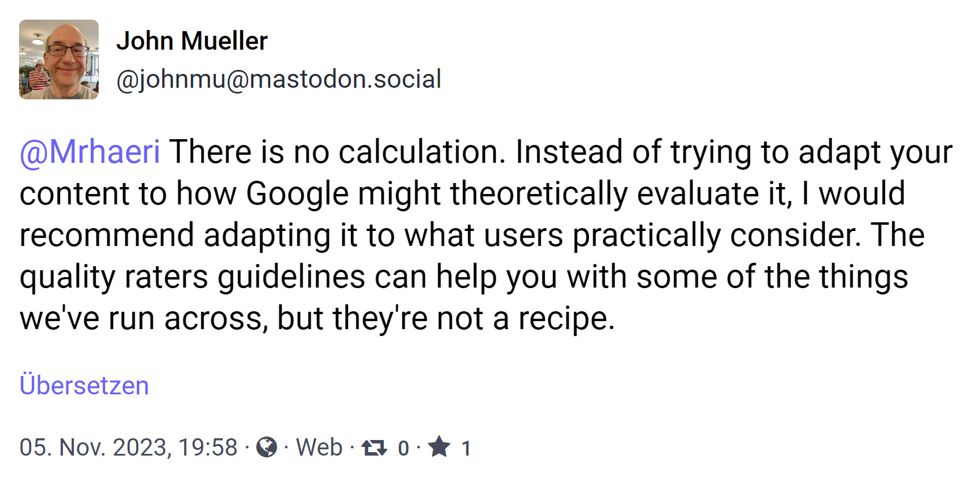Click the favorite count 1
Image resolution: width=980 pixels, height=481 pixels.
466,448
